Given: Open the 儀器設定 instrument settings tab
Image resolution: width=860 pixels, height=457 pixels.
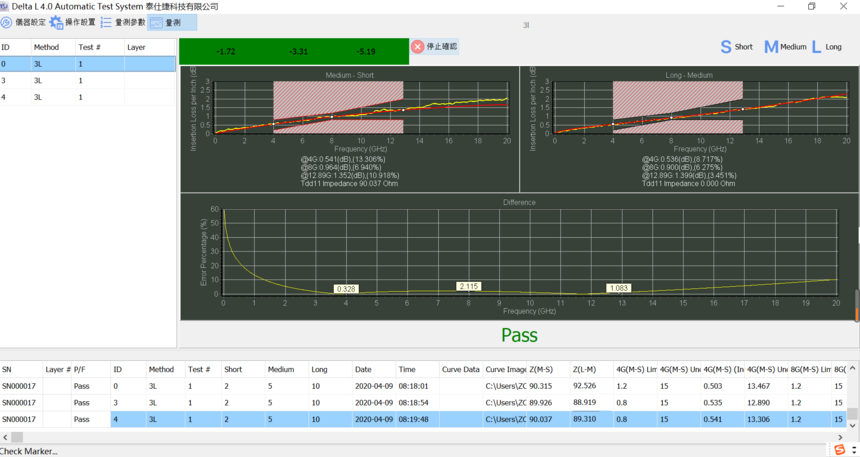Looking at the screenshot, I should pyautogui.click(x=24, y=22).
